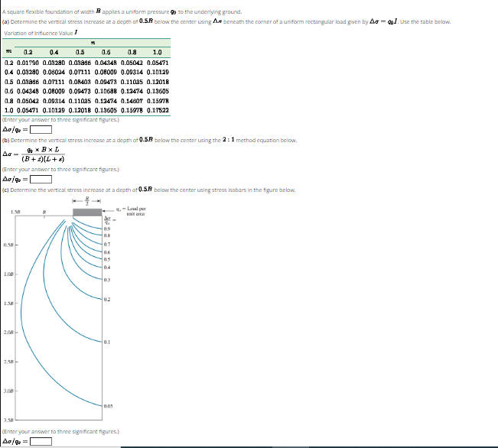Screen dimensions: 498x448
Task: Select table cell value 0.06024
Action: (54, 73)
